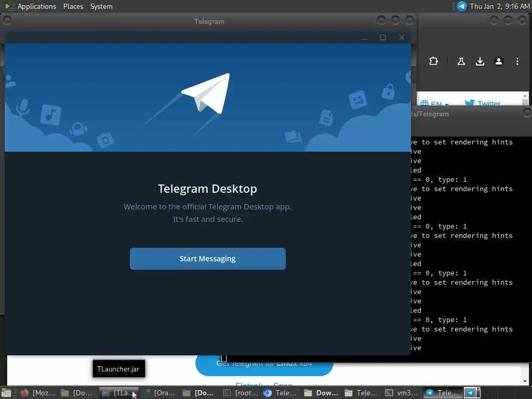Open browser extensions puzzle icon
532x399 pixels.
click(x=433, y=61)
